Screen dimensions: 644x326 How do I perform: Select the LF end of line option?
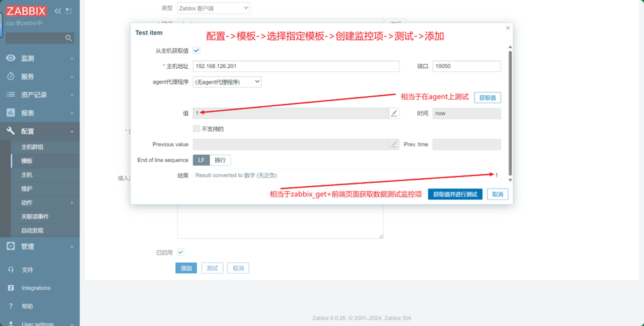[x=201, y=160]
